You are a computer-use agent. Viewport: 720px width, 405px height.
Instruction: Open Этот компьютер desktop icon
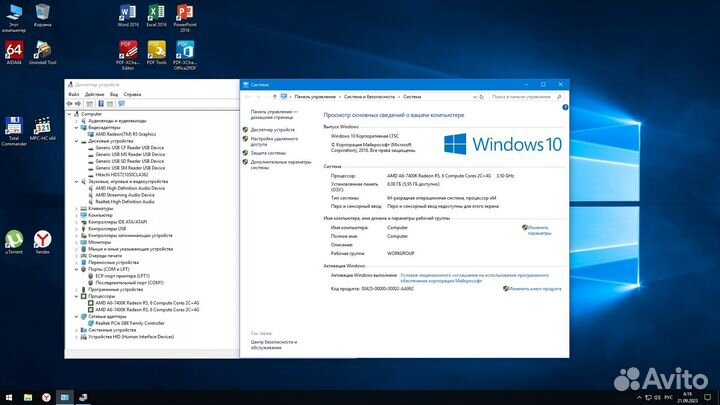[14, 18]
